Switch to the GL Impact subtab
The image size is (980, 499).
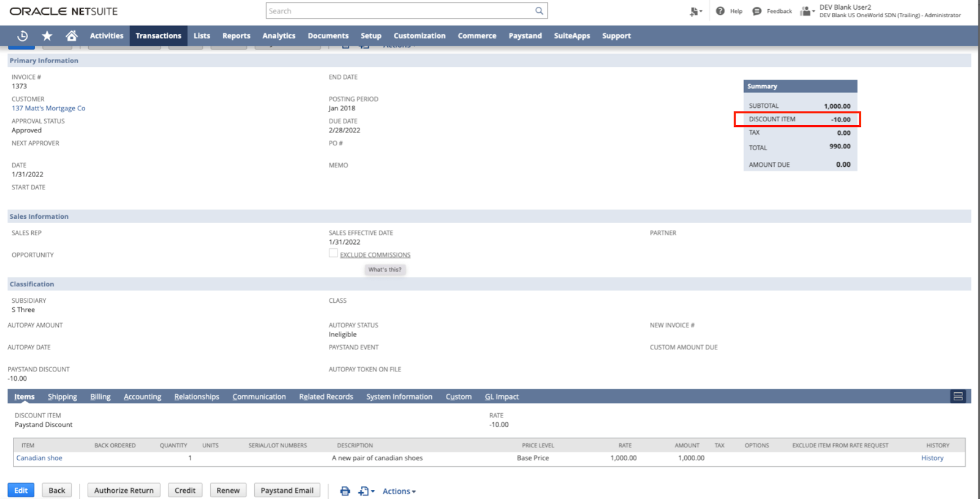[x=502, y=397]
